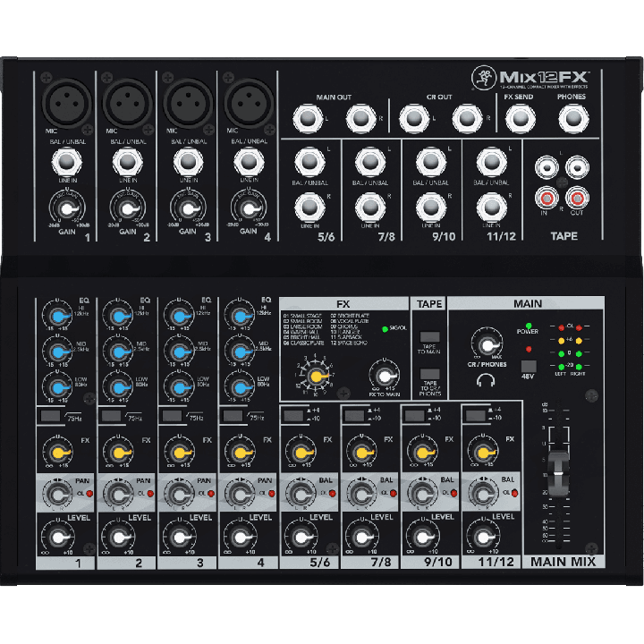The height and width of the screenshot is (644, 644).
Task: Click the channel 1 yellow FX send knob
Action: pos(58,453)
